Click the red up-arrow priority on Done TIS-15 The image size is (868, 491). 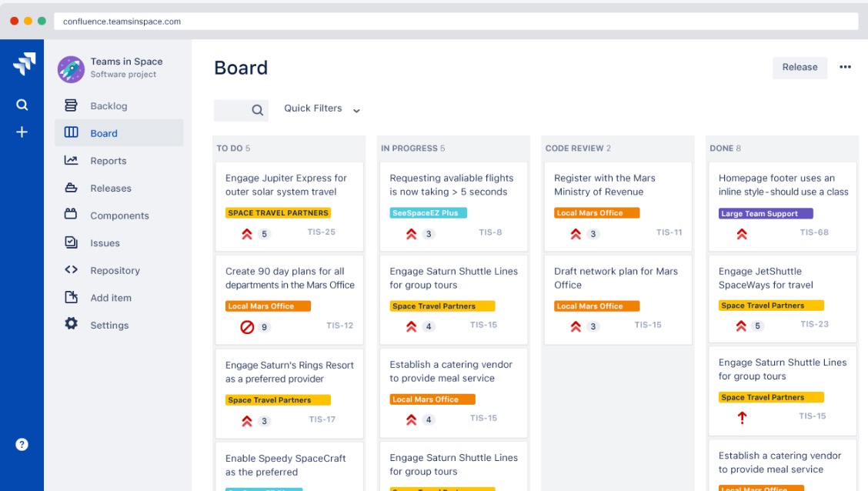click(743, 417)
